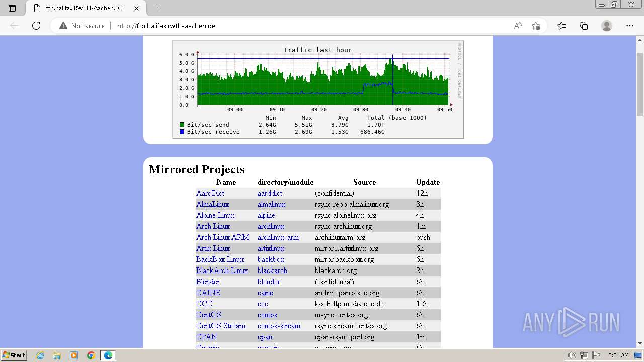Open the AardDict project link

[x=210, y=193]
